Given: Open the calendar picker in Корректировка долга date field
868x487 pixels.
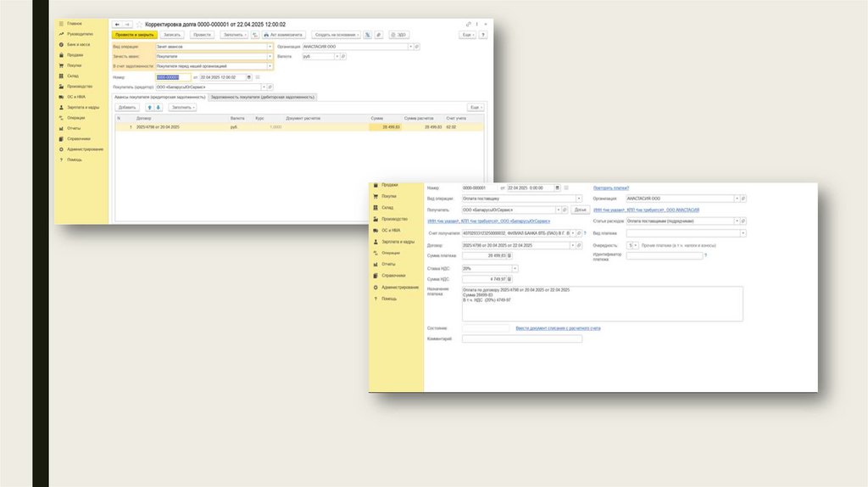Looking at the screenshot, I should pyautogui.click(x=248, y=77).
